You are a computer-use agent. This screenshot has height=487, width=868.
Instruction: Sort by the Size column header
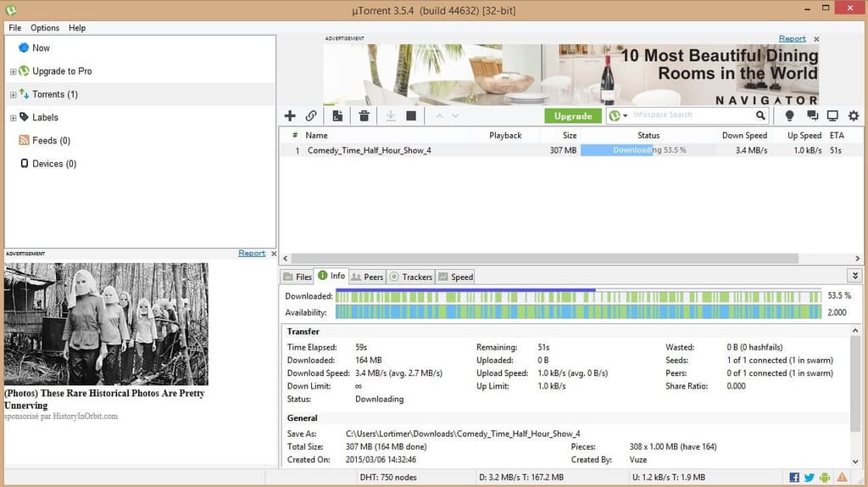point(569,135)
